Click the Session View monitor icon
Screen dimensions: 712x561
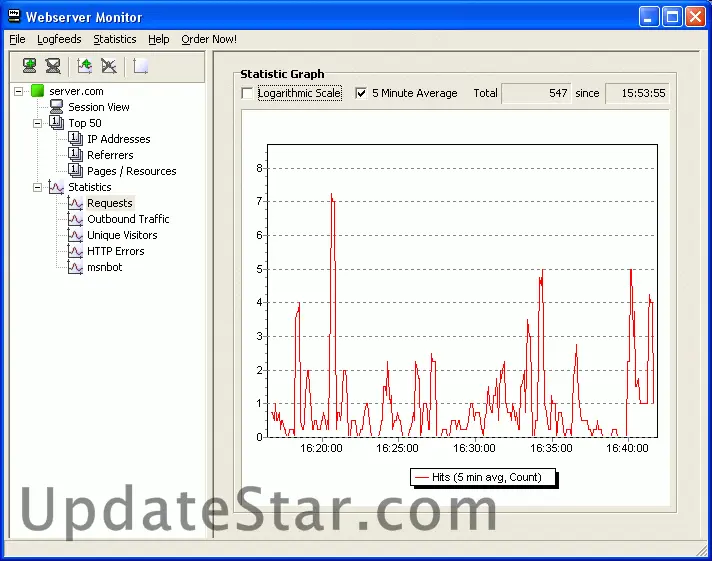56,107
